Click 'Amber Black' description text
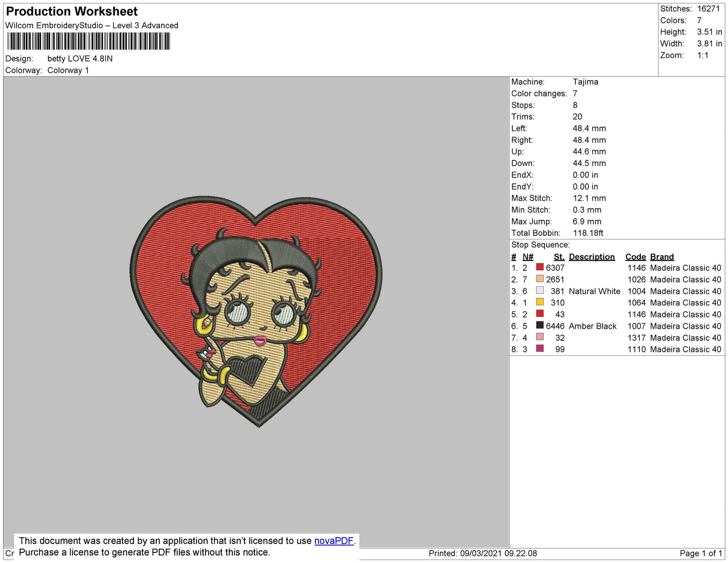728x563 pixels. tap(592, 326)
